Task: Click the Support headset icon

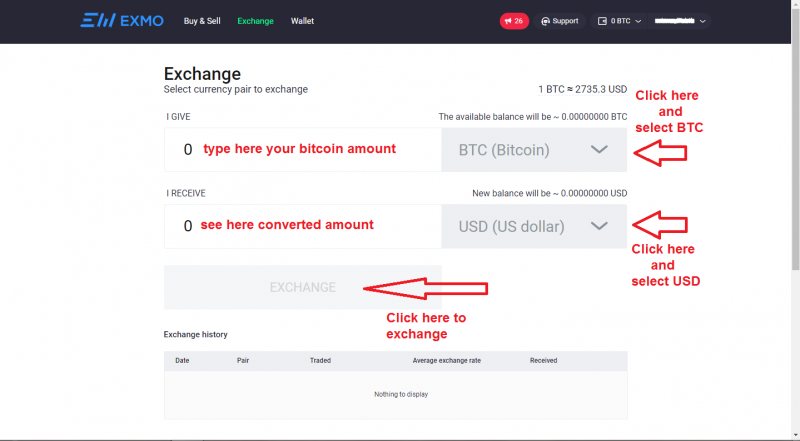Action: [x=545, y=21]
